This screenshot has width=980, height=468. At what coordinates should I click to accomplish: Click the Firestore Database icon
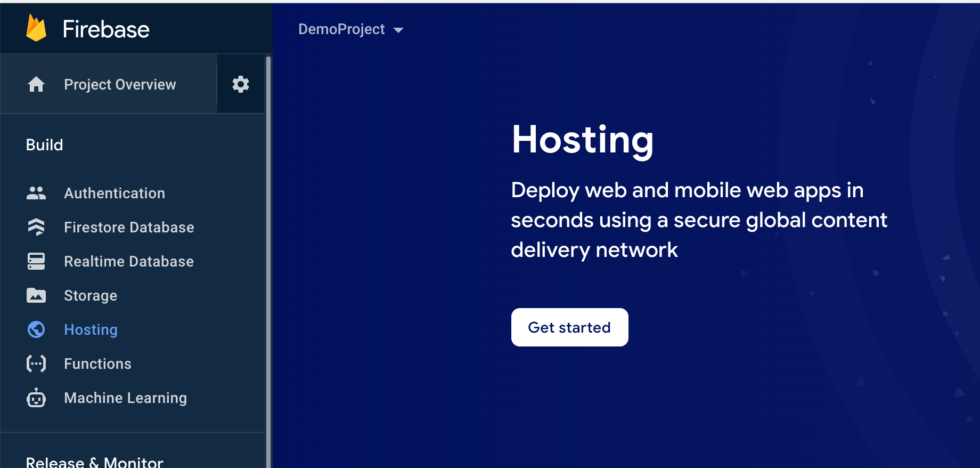tap(36, 227)
